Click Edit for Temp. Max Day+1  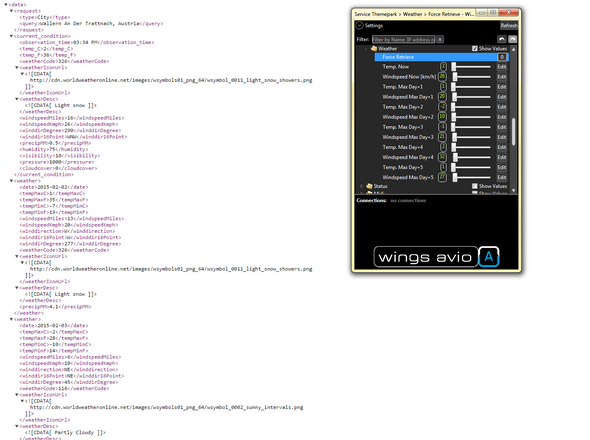pyautogui.click(x=502, y=87)
